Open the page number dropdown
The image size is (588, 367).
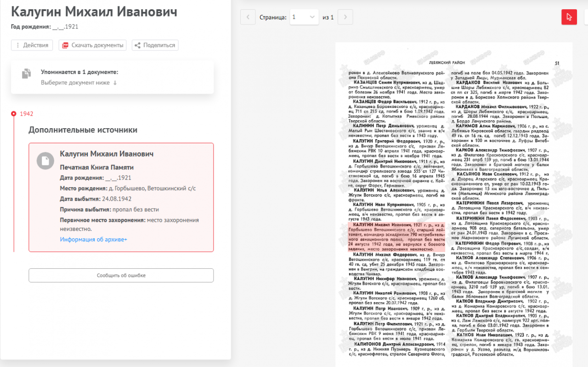(x=304, y=17)
